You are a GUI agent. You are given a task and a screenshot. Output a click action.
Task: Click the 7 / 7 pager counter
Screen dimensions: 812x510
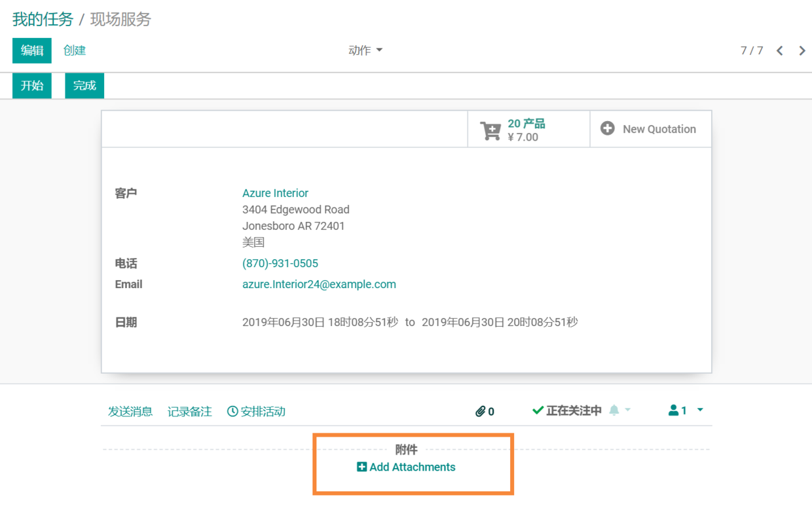[752, 50]
